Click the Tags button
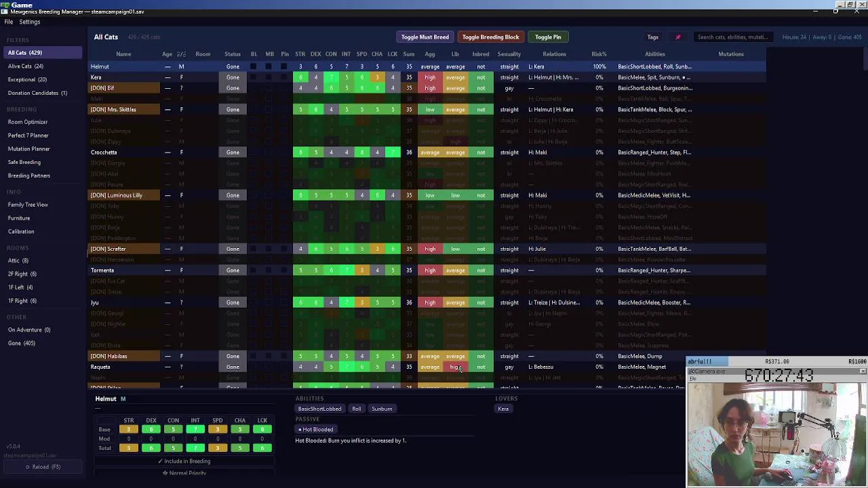868x488 pixels. click(652, 37)
